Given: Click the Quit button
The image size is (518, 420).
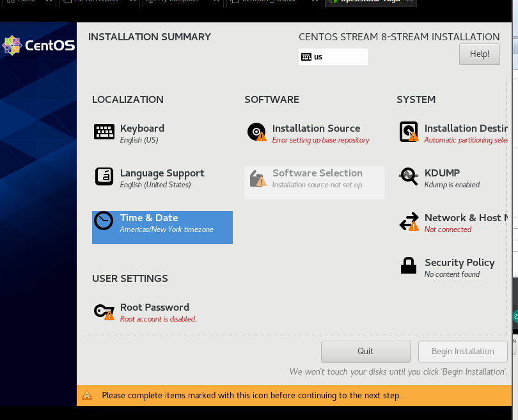Looking at the screenshot, I should tap(366, 352).
